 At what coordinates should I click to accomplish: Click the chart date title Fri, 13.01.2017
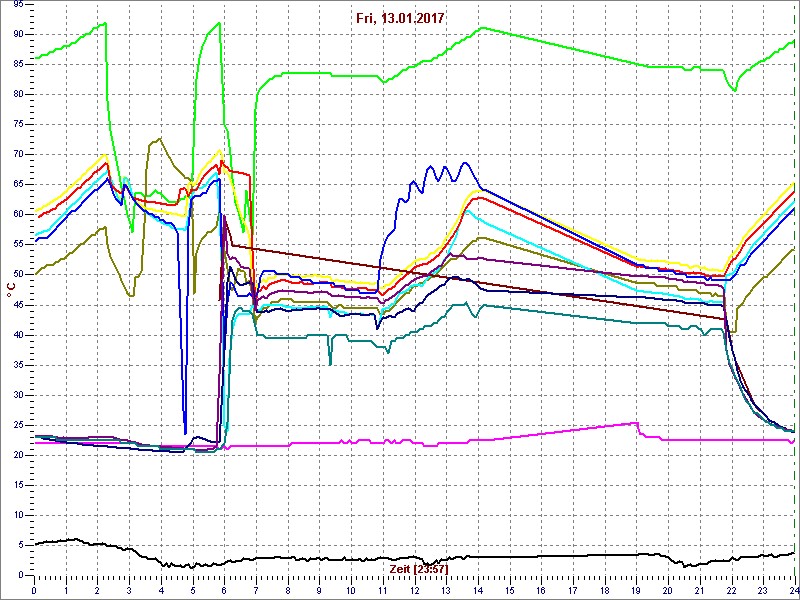(x=400, y=18)
